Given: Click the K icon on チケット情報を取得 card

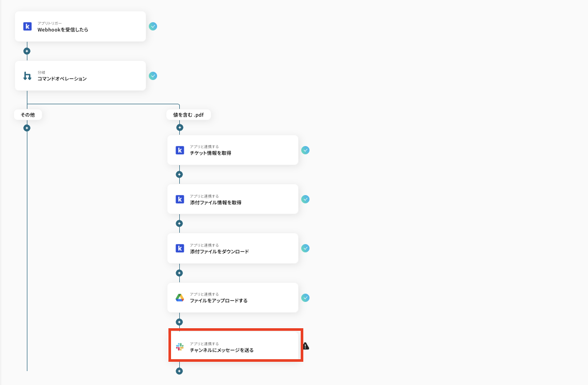Looking at the screenshot, I should (x=180, y=150).
